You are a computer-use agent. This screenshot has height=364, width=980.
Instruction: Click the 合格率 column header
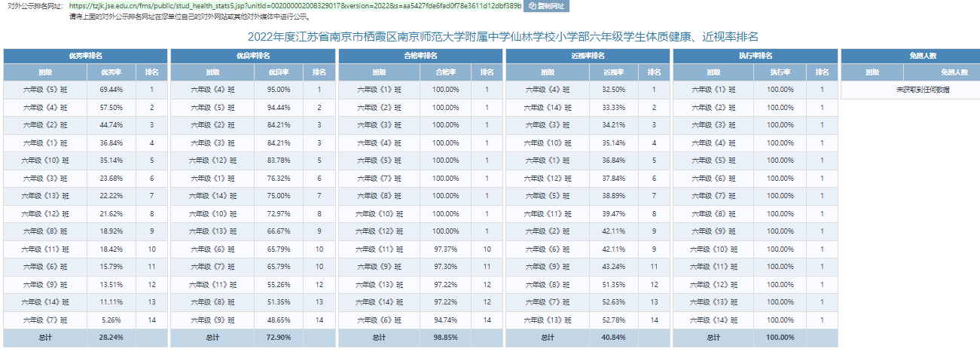(445, 72)
